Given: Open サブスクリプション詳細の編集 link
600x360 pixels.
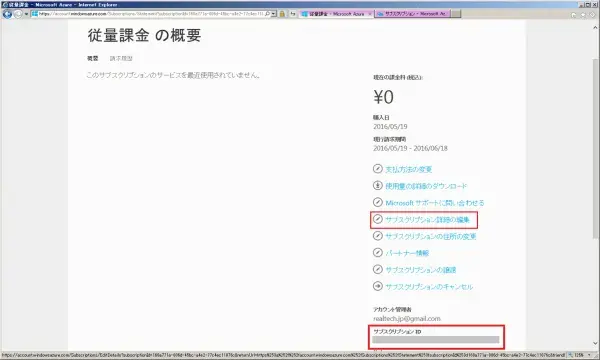Looking at the screenshot, I should tap(427, 220).
